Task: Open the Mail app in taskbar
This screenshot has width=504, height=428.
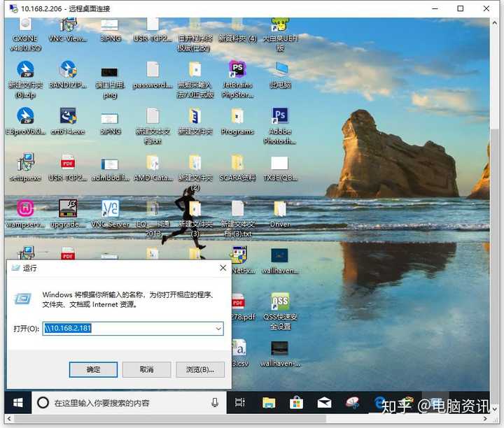Action: [324, 402]
